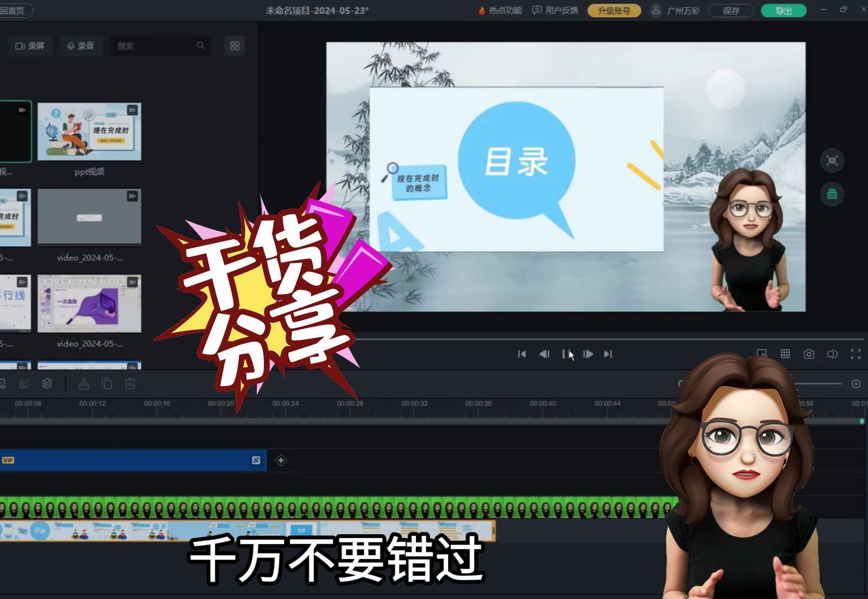
Task: Select the ppt视频 media thumbnail
Action: tap(89, 131)
